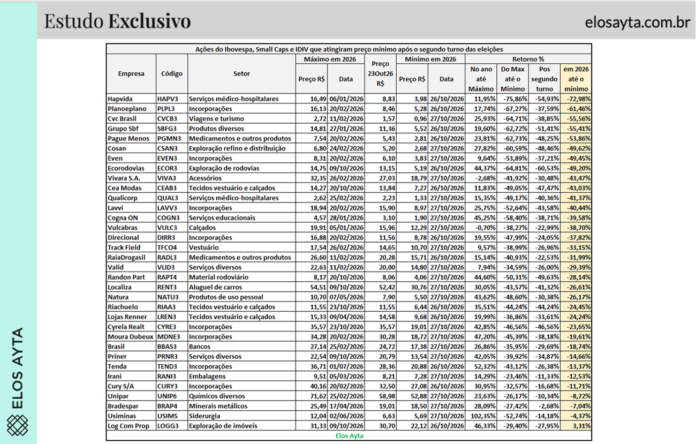
Task: Click the 'EVEN3' ticker cell
Action: click(172, 159)
